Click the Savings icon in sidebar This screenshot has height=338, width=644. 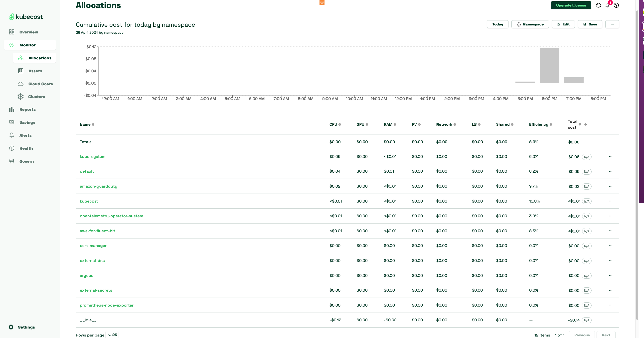click(x=11, y=122)
